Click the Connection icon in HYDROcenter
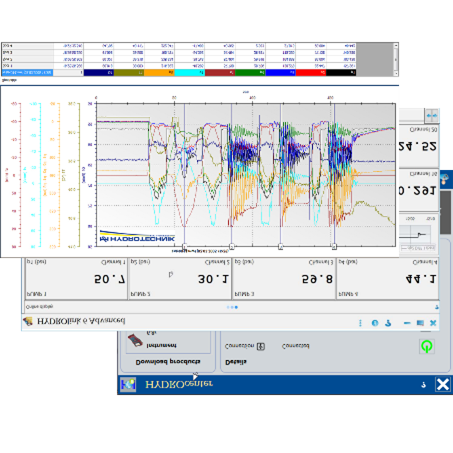 point(261,347)
